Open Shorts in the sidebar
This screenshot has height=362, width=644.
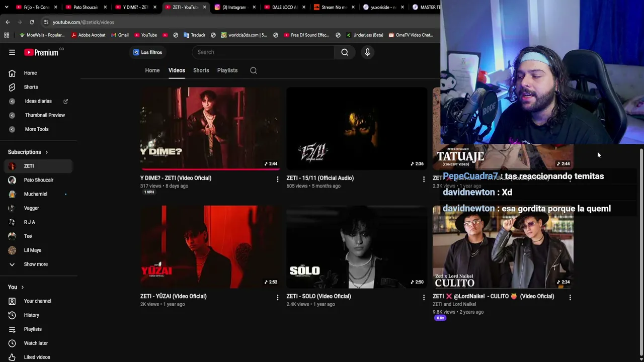[39, 87]
